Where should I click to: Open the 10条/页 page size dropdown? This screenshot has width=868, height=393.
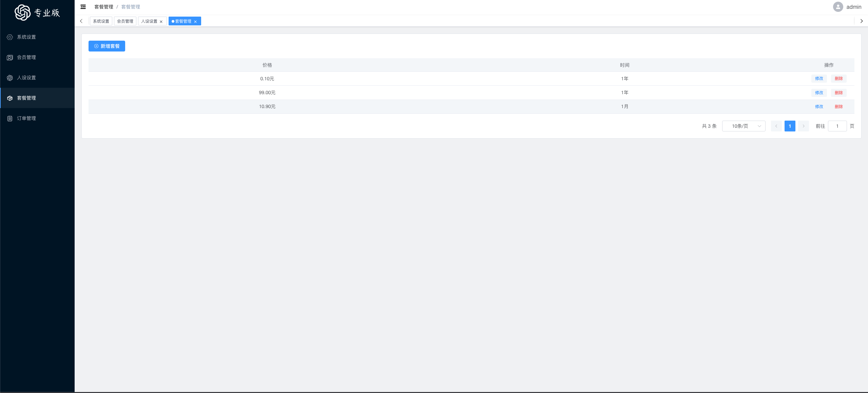tap(744, 126)
